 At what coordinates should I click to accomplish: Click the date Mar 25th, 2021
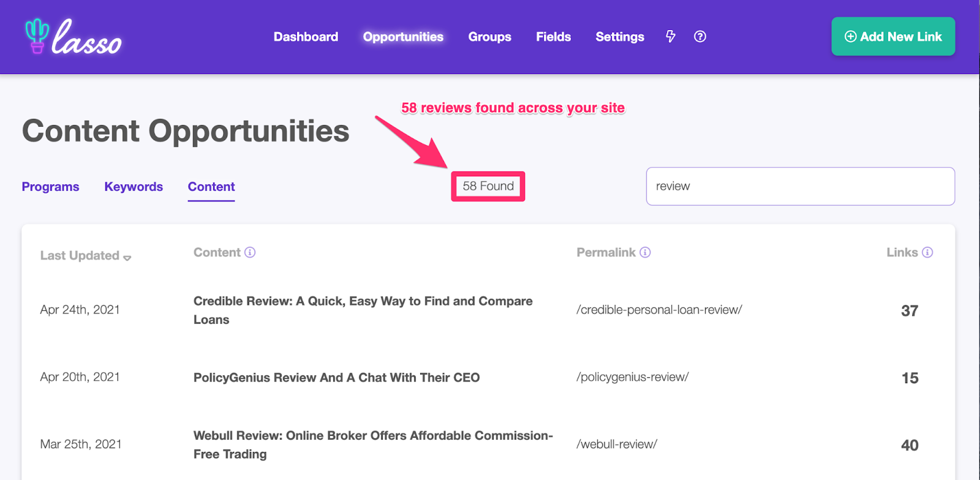click(x=81, y=444)
